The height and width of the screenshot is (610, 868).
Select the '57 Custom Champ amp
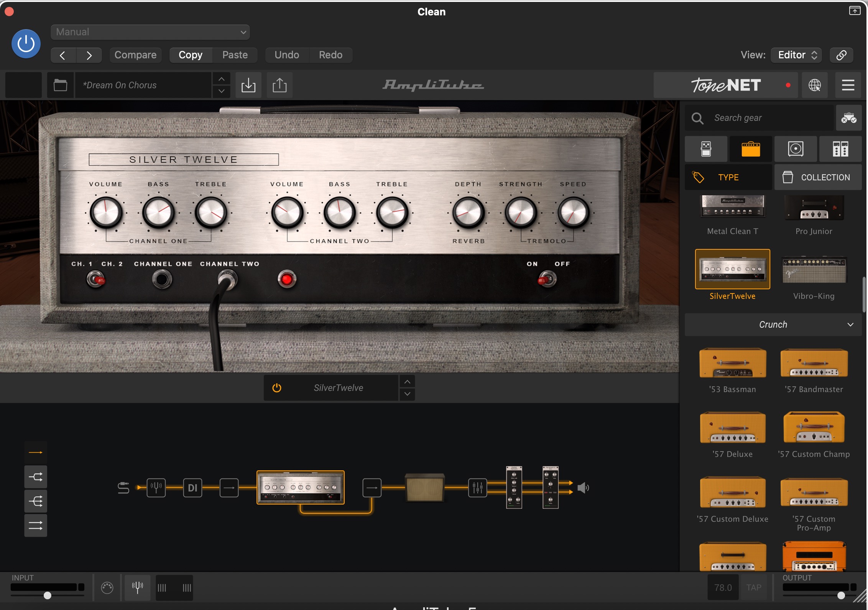pos(814,435)
